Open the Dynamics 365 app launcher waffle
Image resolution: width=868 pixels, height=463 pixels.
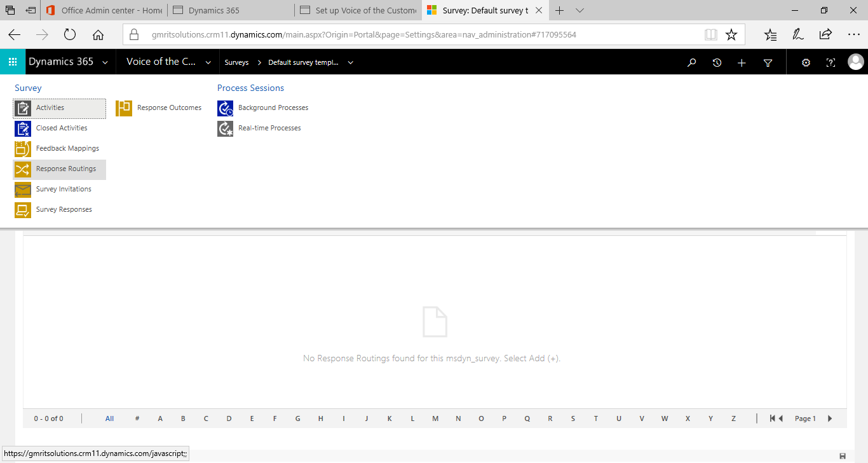pyautogui.click(x=13, y=62)
